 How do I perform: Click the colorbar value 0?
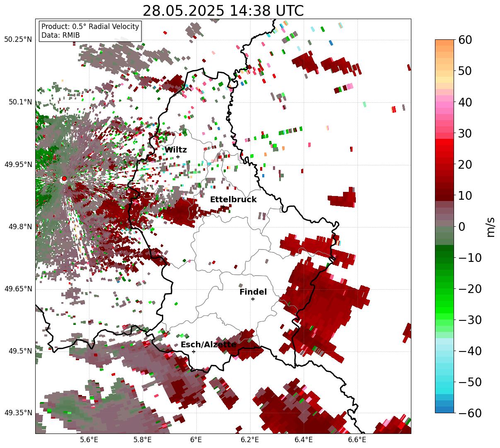click(461, 227)
